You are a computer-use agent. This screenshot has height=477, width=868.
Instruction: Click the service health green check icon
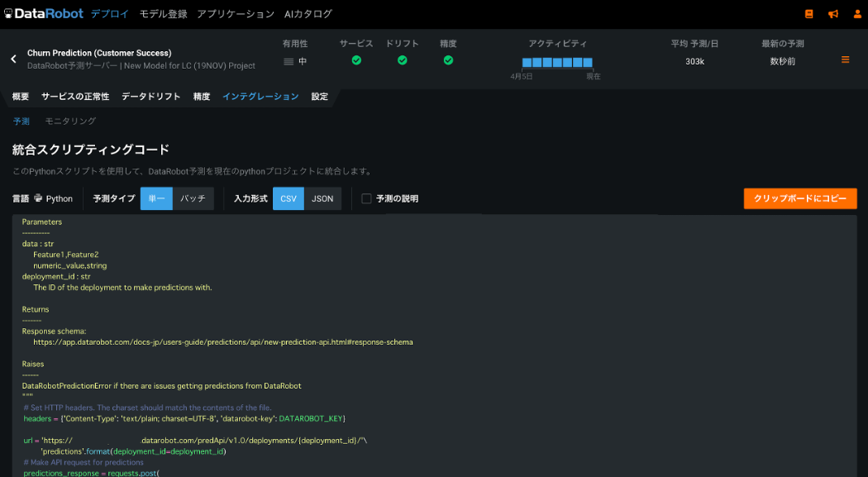click(x=356, y=60)
